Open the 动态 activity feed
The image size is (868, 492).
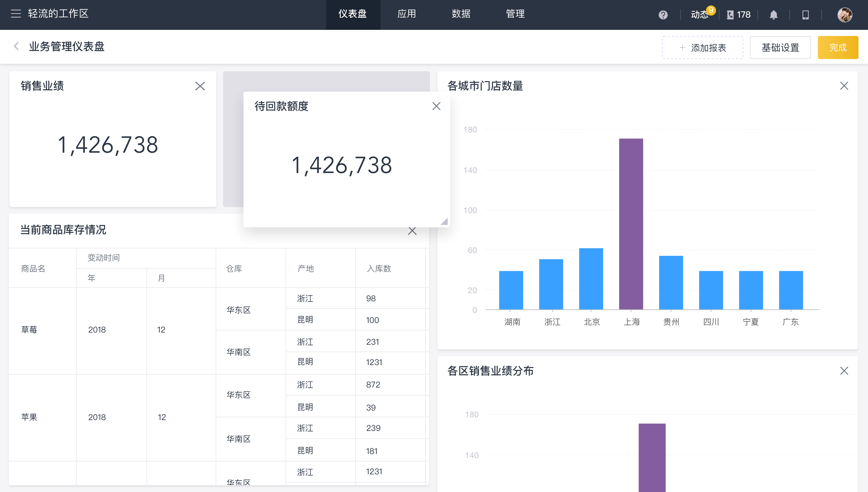pyautogui.click(x=700, y=15)
